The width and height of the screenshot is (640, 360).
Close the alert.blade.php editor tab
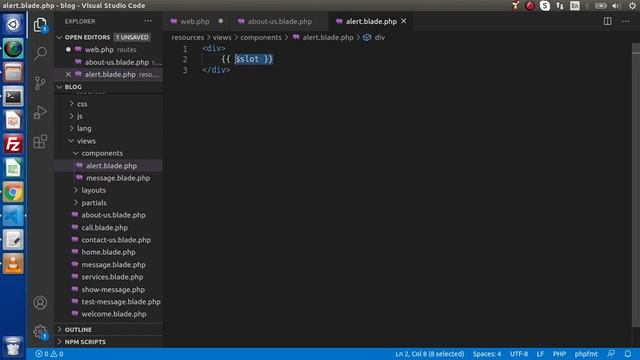pyautogui.click(x=404, y=21)
